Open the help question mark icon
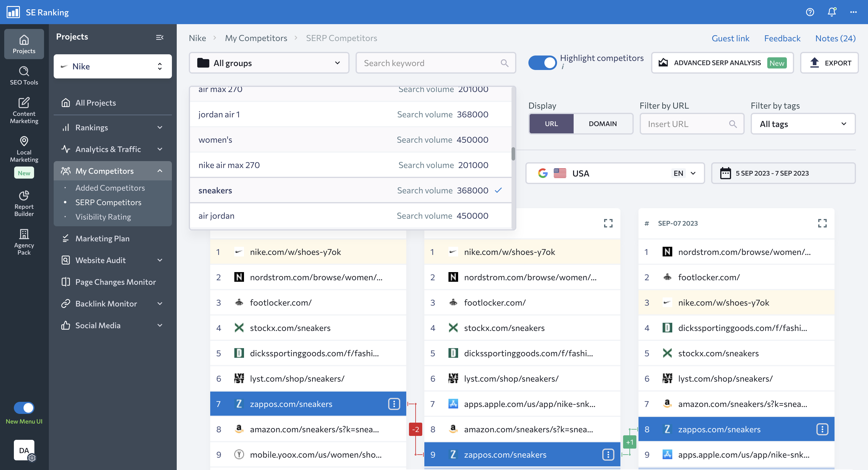Viewport: 868px width, 470px height. (x=810, y=12)
